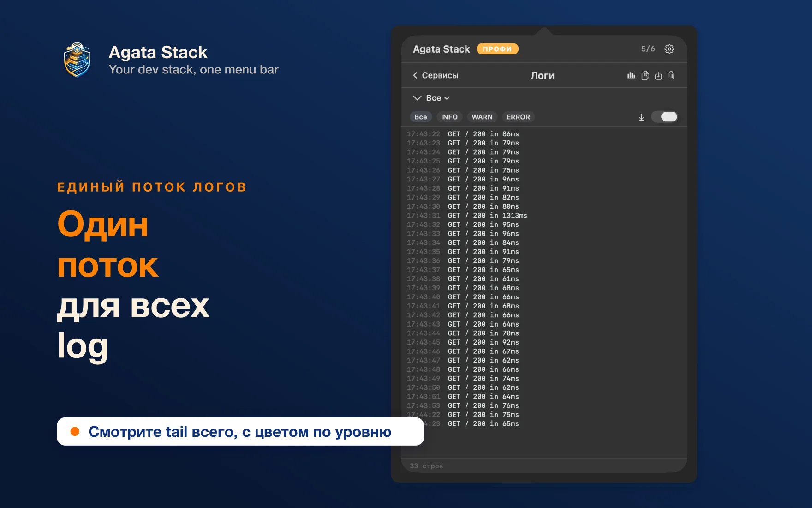Select log line at 17:43:28
The image size is (812, 508).
click(x=463, y=188)
